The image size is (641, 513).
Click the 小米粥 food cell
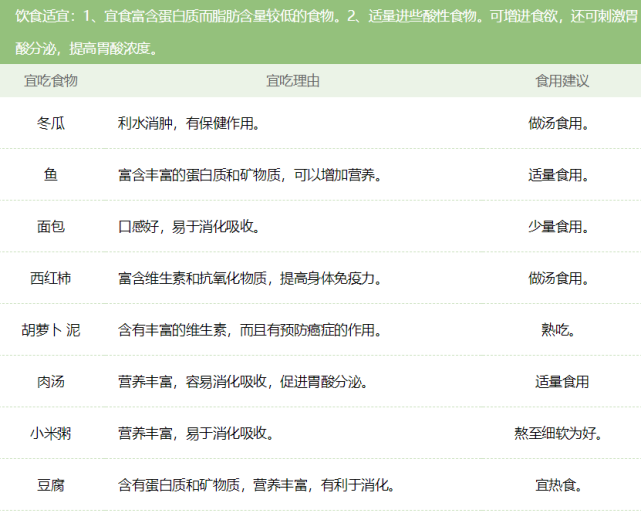(51, 433)
